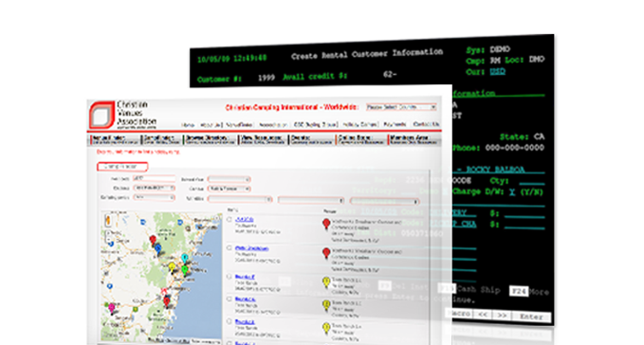Select the first venue result radio button
644x345 pixels.
(x=230, y=220)
